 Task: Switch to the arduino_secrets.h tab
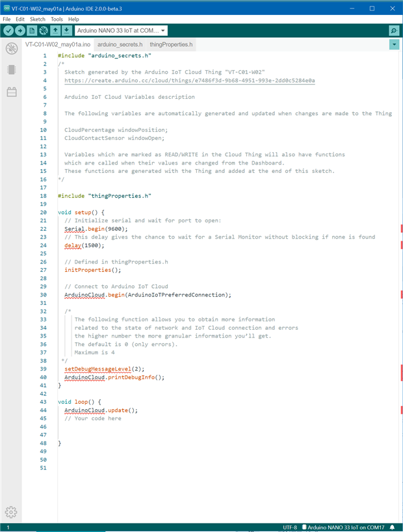pos(120,44)
